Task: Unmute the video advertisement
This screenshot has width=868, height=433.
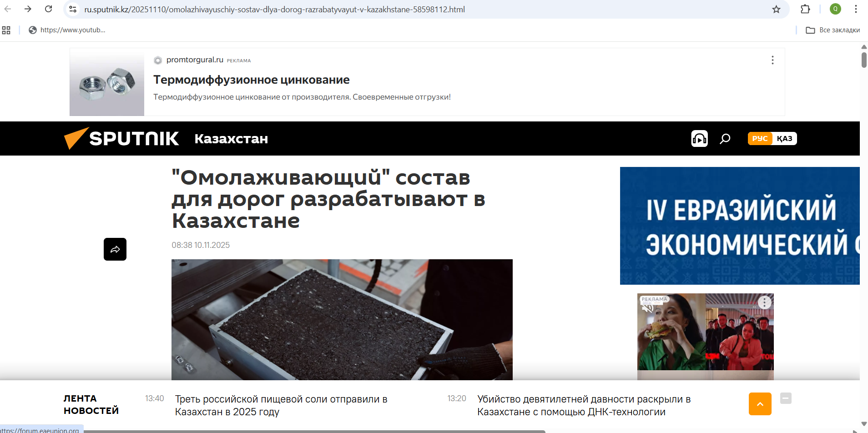Action: click(647, 308)
